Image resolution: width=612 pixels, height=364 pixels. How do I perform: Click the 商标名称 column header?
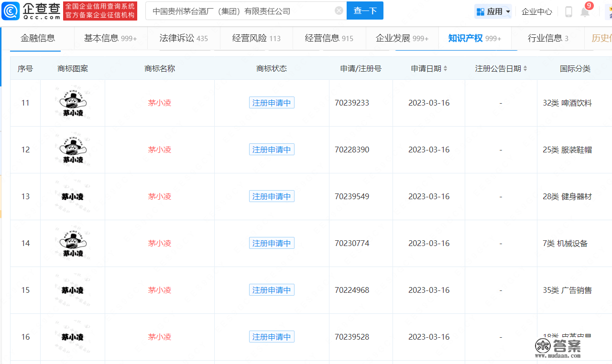coord(160,69)
